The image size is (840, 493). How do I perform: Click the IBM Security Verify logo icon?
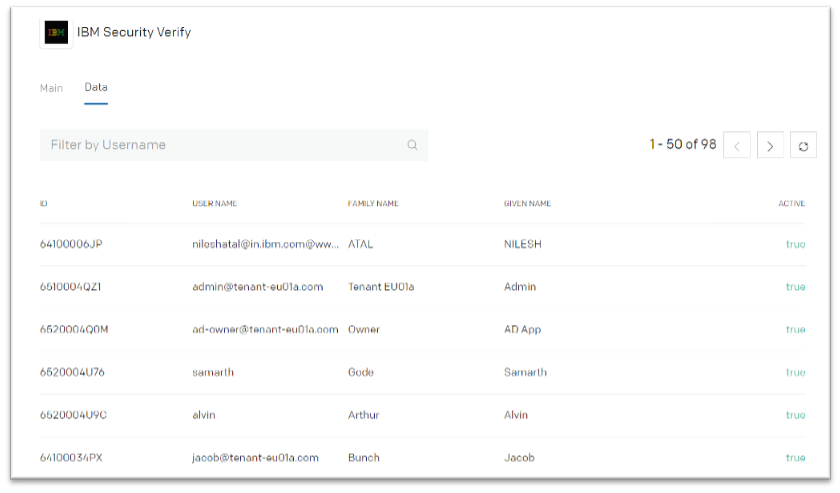[56, 32]
